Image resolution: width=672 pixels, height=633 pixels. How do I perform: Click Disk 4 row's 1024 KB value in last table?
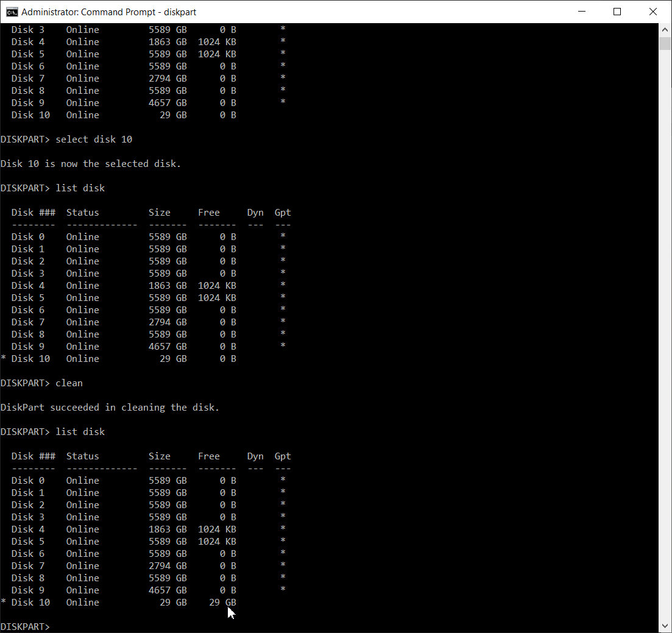point(217,529)
